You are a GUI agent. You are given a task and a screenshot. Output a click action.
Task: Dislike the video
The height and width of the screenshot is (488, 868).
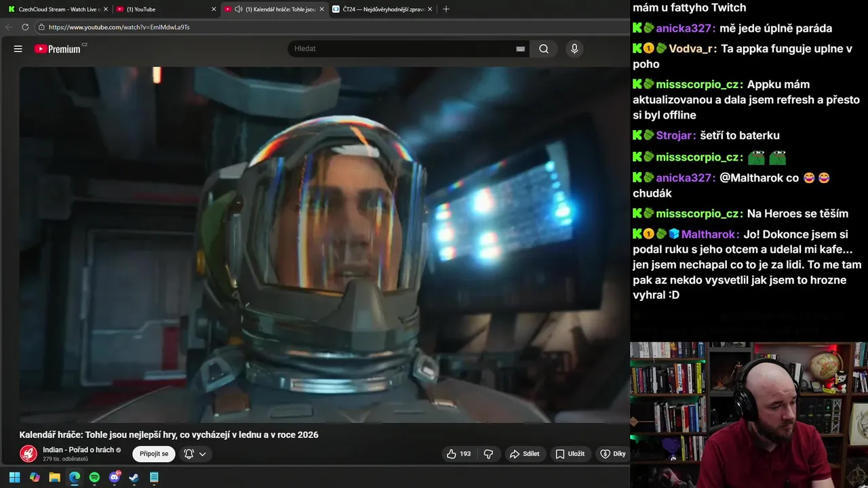pos(488,453)
